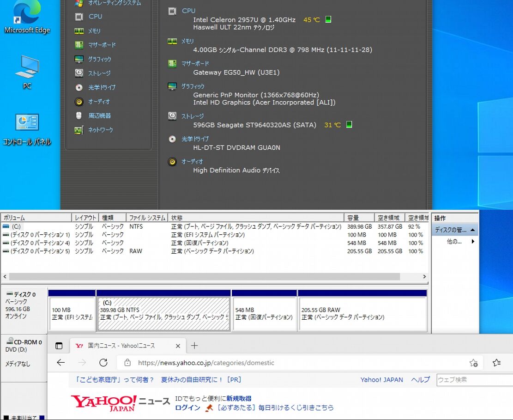Click the CPU chip icon in summary pane
This screenshot has height=420, width=513.
(172, 11)
